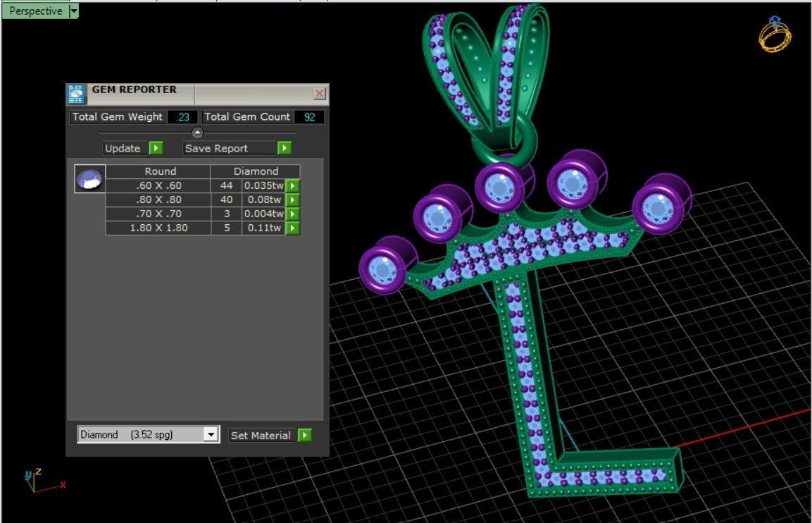Click the Round column header
Image resolution: width=812 pixels, height=523 pixels.
click(x=158, y=171)
